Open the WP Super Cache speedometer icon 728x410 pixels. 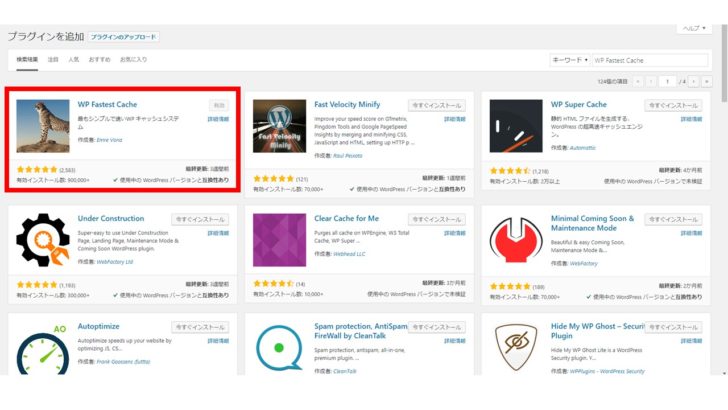(x=516, y=126)
